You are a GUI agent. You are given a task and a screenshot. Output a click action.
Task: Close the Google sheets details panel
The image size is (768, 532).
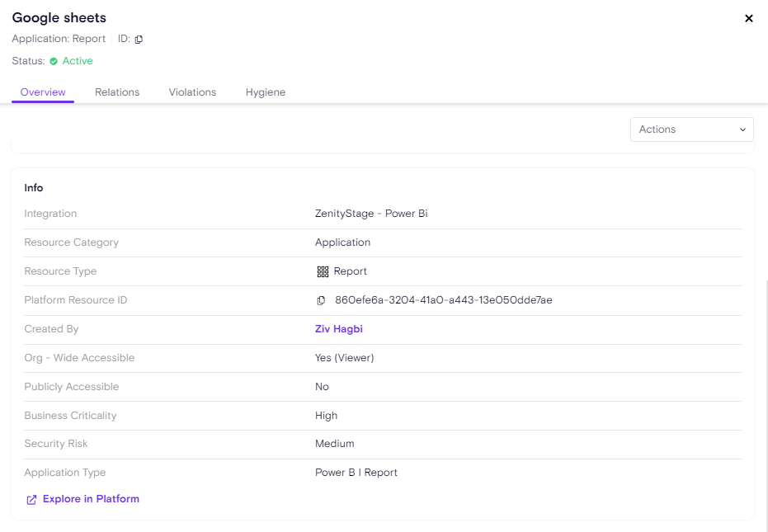(x=749, y=18)
